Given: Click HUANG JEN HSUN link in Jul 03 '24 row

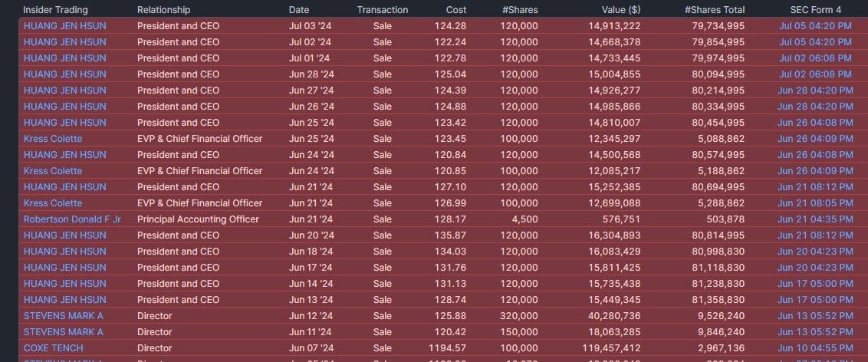Looking at the screenshot, I should coord(65,26).
